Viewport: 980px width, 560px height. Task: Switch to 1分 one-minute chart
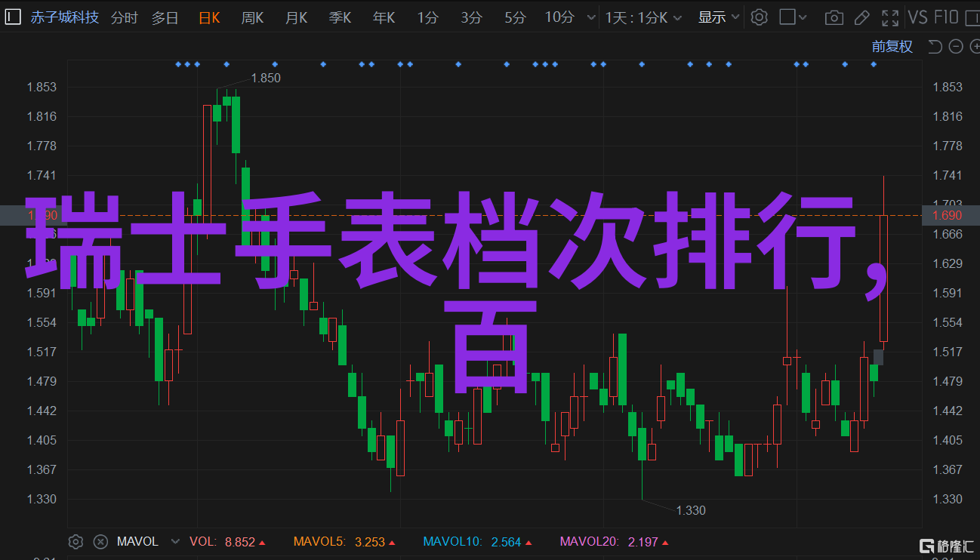427,17
